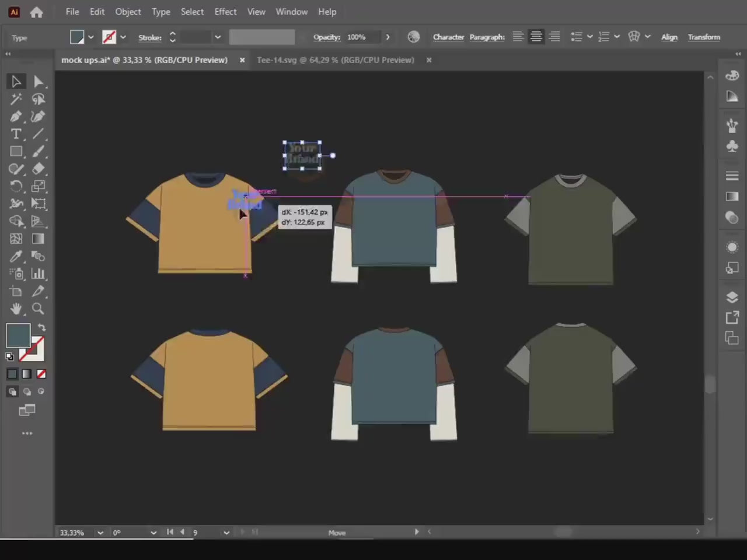747x560 pixels.
Task: Activate the Zoom tool
Action: pyautogui.click(x=38, y=309)
